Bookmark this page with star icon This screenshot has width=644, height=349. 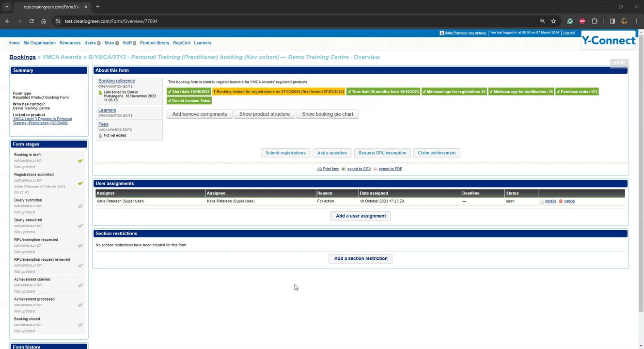point(553,21)
